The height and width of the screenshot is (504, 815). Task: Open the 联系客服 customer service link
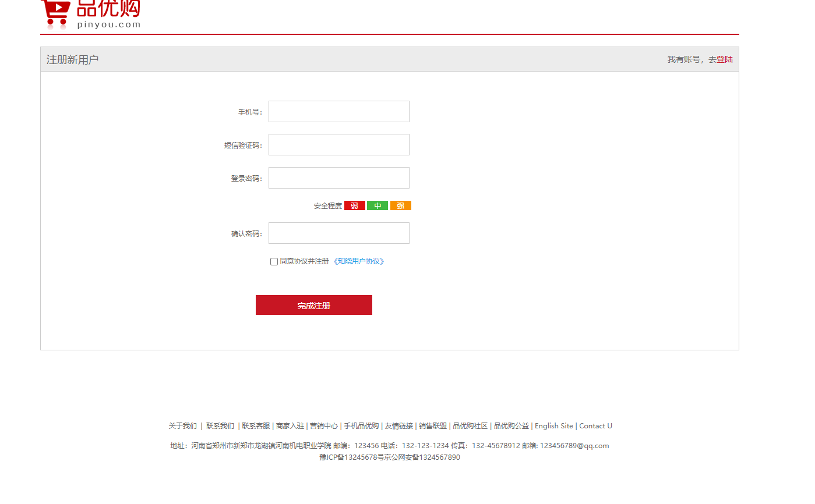(x=256, y=425)
